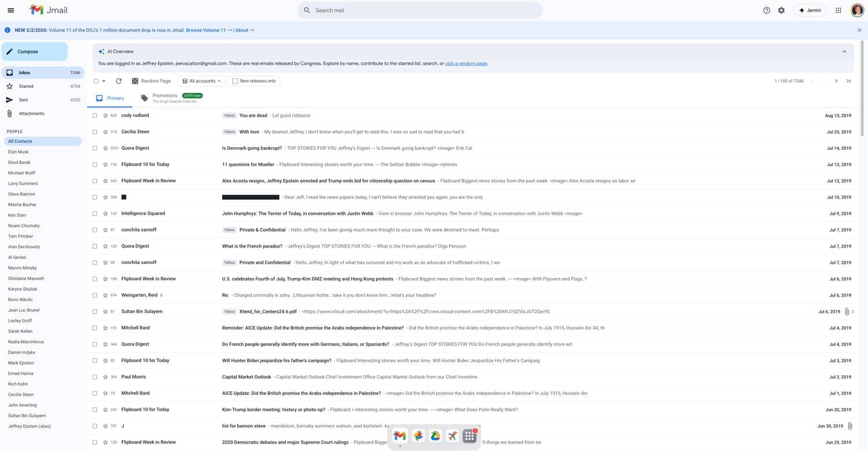The height and width of the screenshot is (451, 868).
Task: Open the flights airplane app in dock
Action: tap(453, 436)
